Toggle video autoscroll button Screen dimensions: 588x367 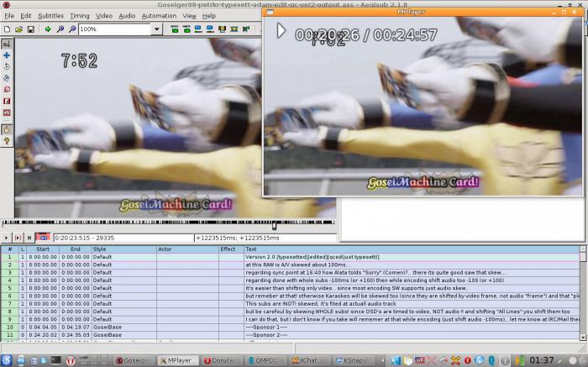coord(43,238)
